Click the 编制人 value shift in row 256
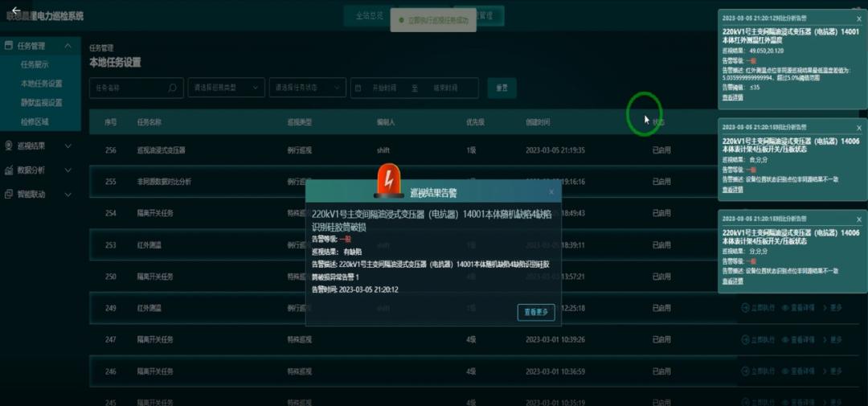 pyautogui.click(x=383, y=150)
